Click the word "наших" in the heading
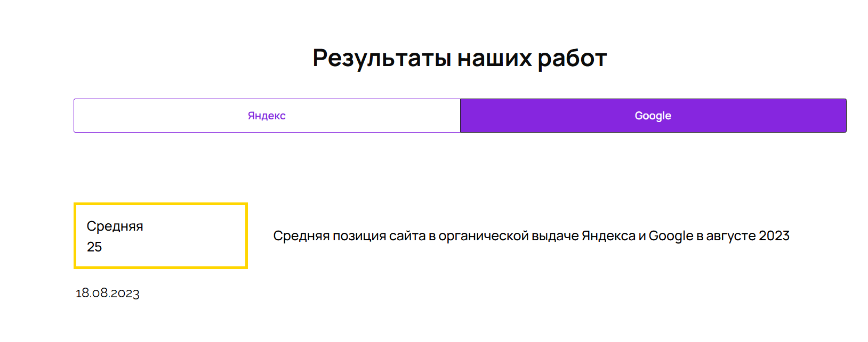Screen dimensions: 868x342 (x=495, y=58)
